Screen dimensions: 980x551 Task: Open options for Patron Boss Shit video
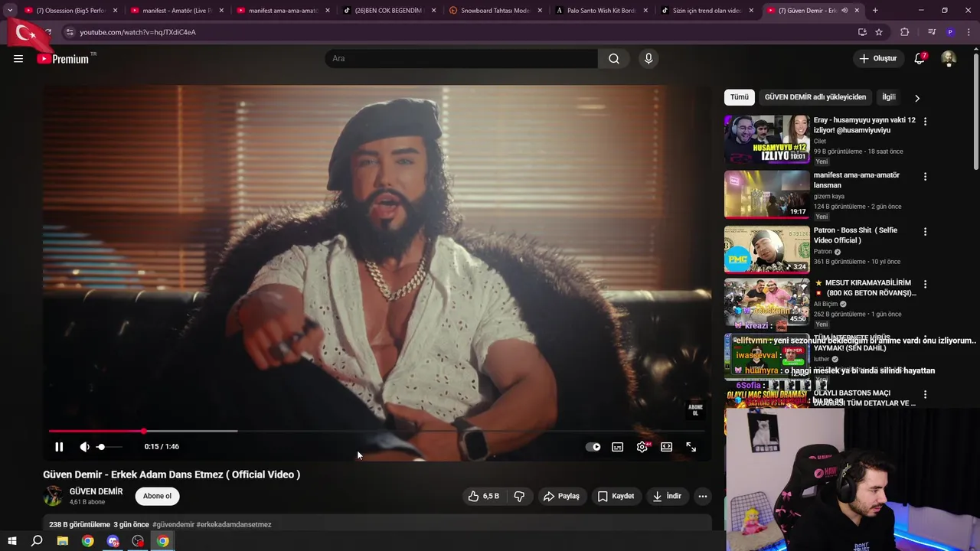pos(925,232)
